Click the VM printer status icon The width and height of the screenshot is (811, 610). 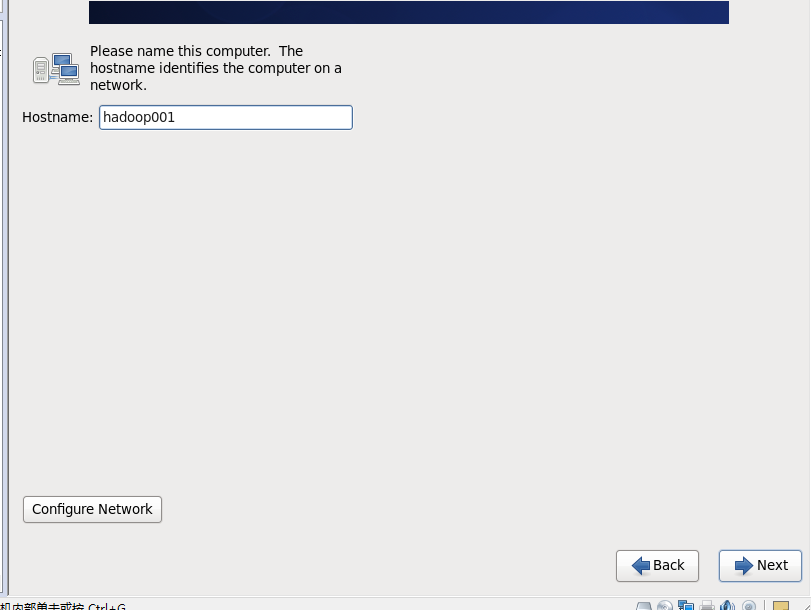point(707,605)
